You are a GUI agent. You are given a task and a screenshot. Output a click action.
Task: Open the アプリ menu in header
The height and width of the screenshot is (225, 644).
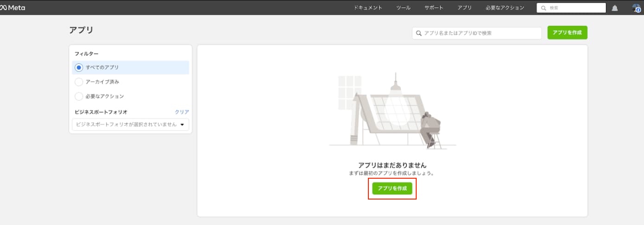click(x=464, y=8)
